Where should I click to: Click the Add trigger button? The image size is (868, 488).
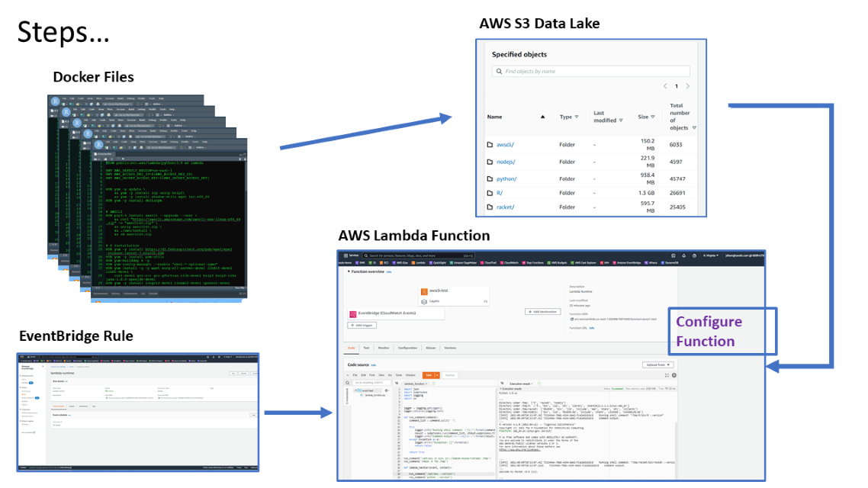362,326
